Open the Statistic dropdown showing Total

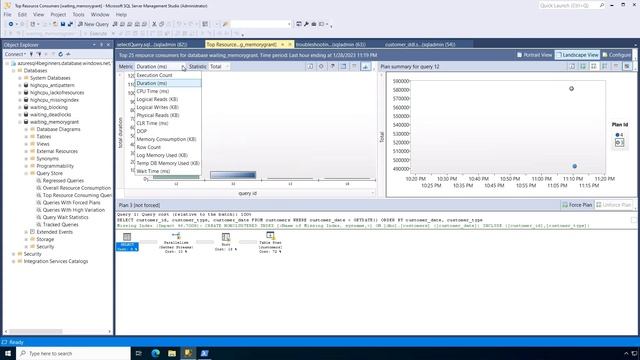click(x=220, y=67)
